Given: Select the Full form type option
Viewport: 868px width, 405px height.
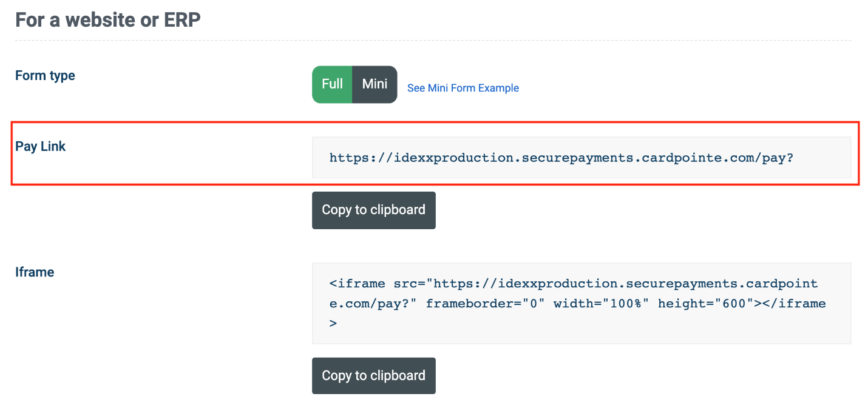Looking at the screenshot, I should click(332, 84).
